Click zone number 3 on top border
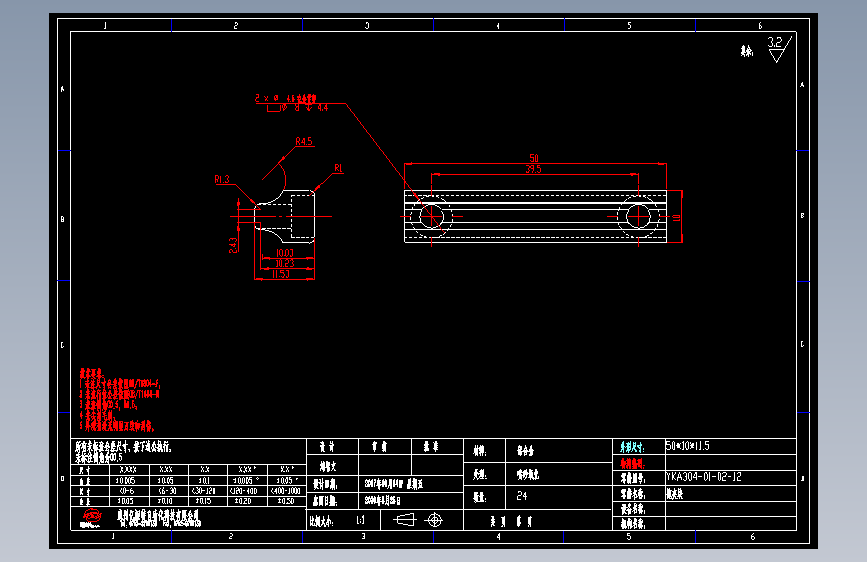Image resolution: width=867 pixels, height=562 pixels. point(367,25)
